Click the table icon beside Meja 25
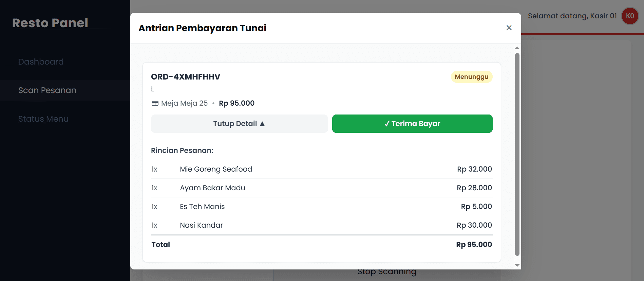The image size is (644, 281). tap(155, 103)
